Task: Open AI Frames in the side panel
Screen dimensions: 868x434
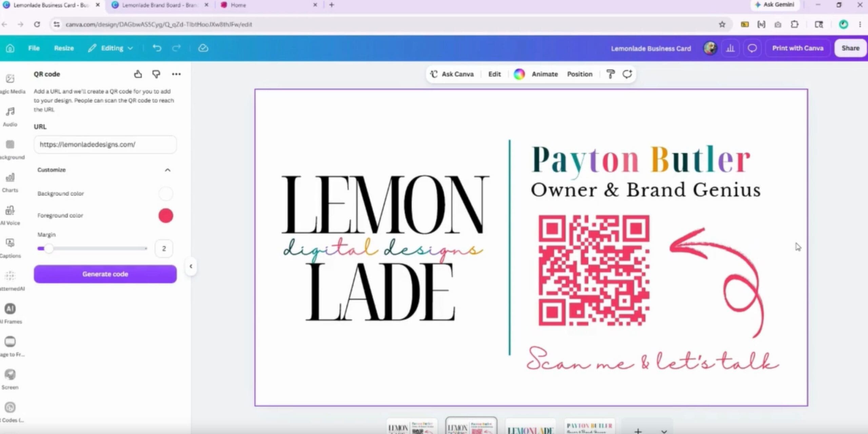Action: pyautogui.click(x=10, y=314)
